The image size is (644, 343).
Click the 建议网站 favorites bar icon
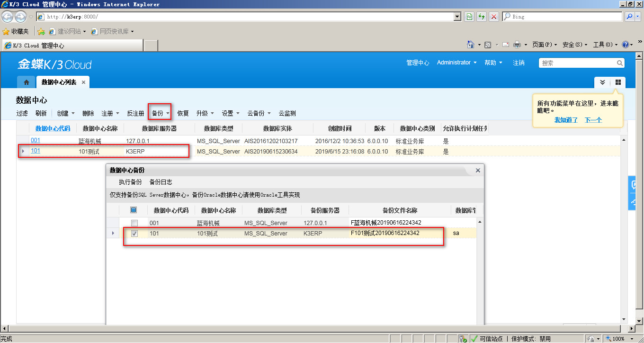52,31
